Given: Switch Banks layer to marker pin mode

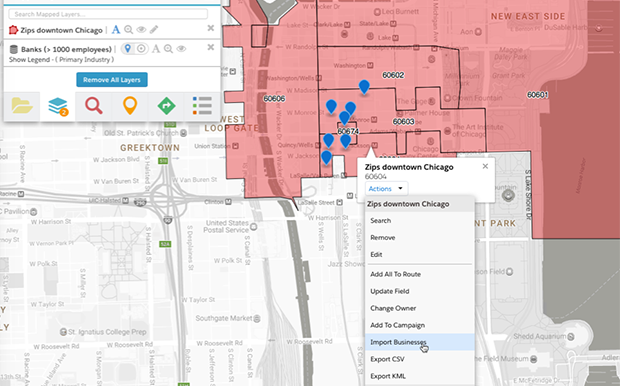Looking at the screenshot, I should click(x=127, y=49).
